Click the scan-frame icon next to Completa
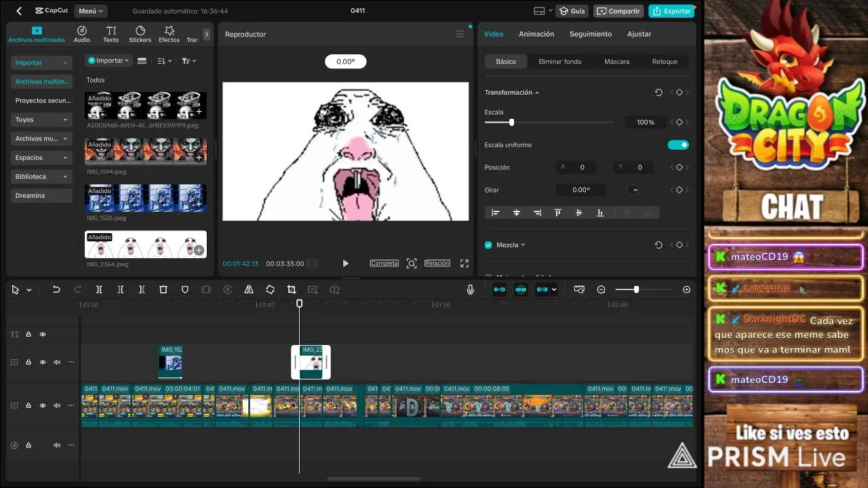The width and height of the screenshot is (868, 488). coord(412,263)
